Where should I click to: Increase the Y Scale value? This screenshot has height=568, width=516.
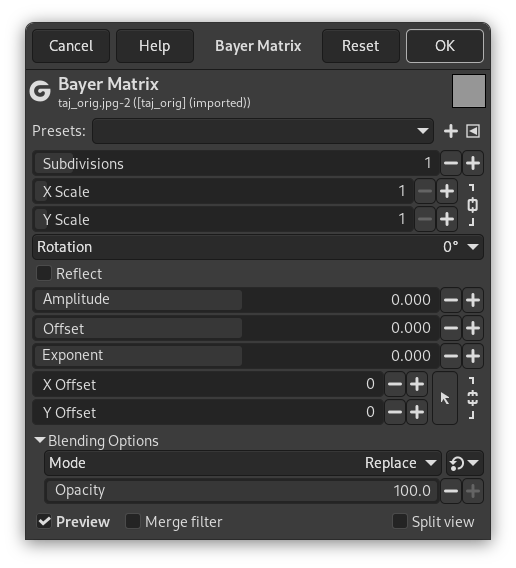pyautogui.click(x=447, y=219)
